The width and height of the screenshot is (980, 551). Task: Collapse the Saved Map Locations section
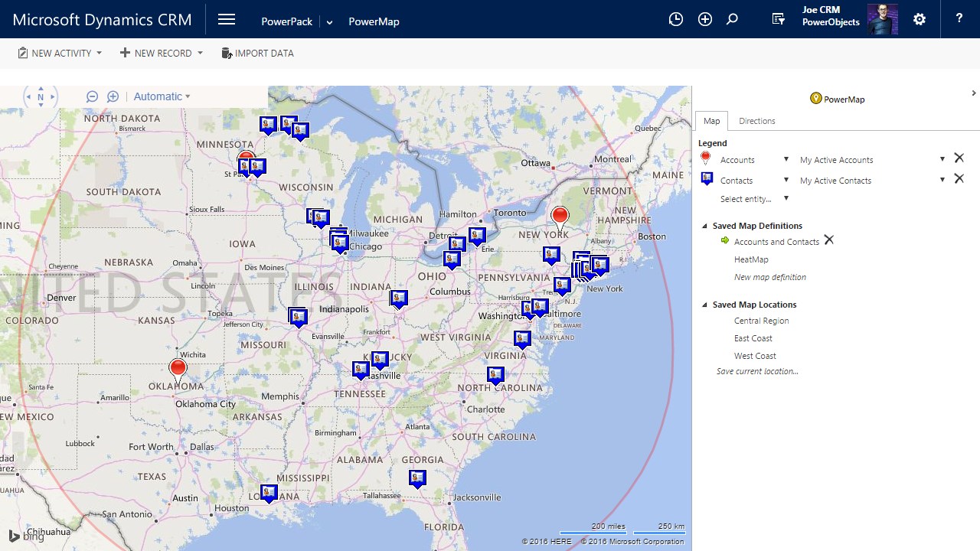point(705,305)
